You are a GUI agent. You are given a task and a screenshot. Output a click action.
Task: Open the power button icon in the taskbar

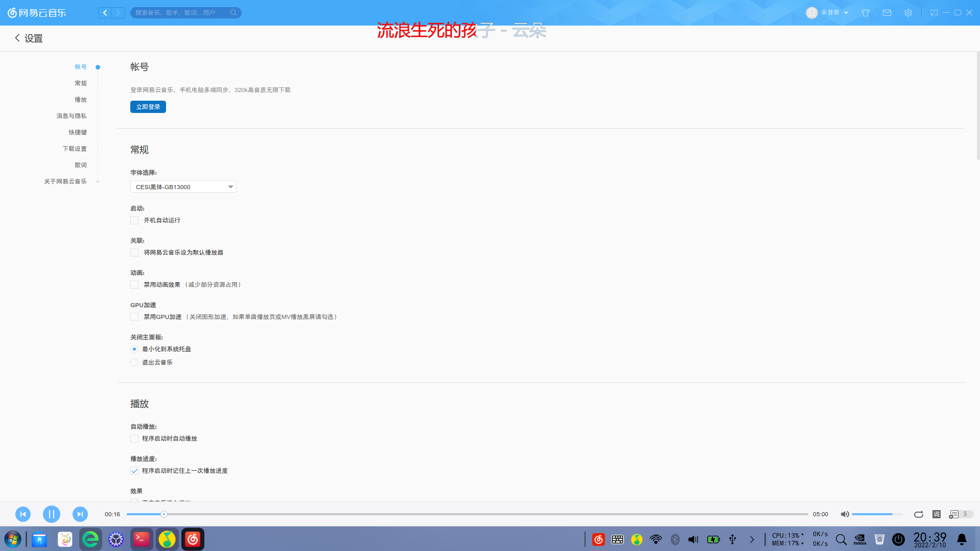(898, 539)
